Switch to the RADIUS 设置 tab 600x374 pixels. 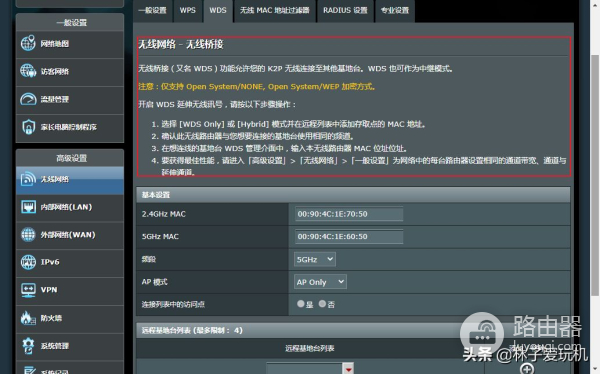click(345, 10)
